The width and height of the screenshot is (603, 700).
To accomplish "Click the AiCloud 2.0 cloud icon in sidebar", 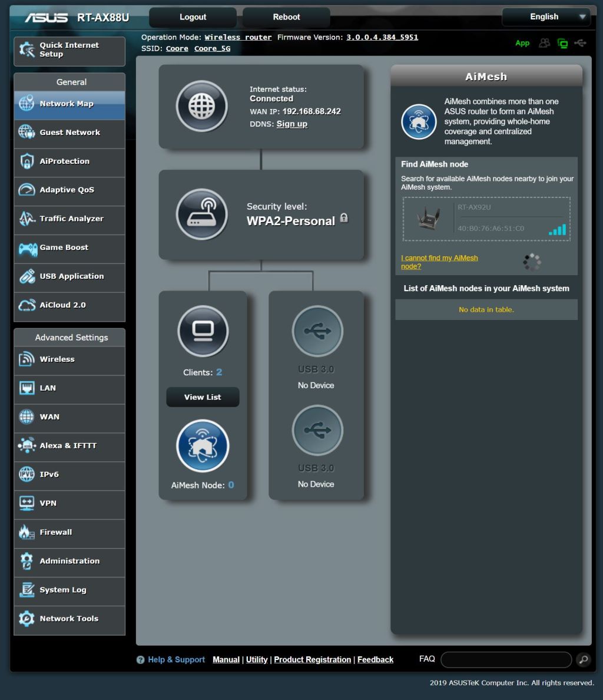I will (26, 305).
